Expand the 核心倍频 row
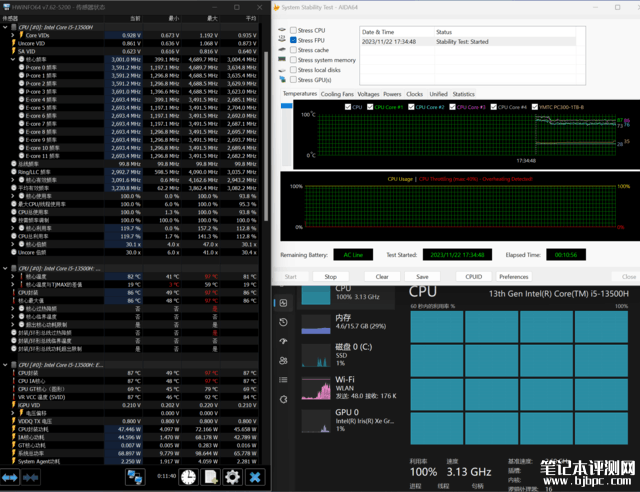This screenshot has height=492, width=640. point(13,244)
